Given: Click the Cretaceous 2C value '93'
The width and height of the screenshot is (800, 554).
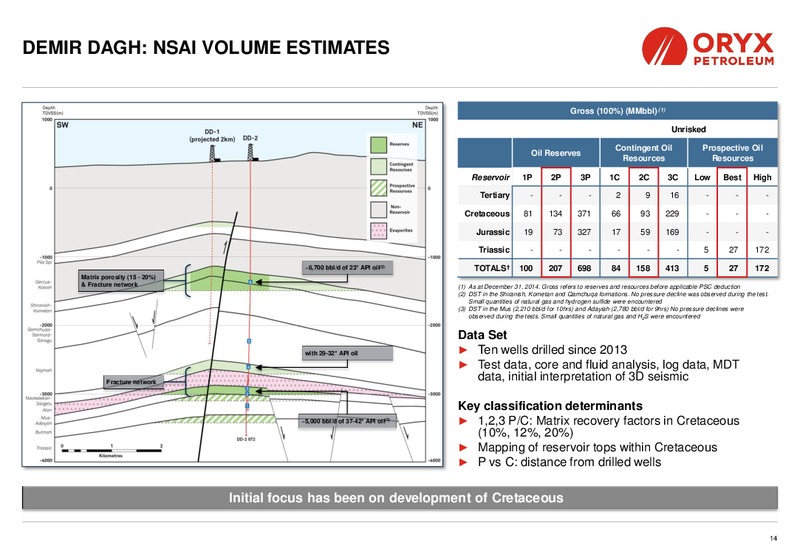Looking at the screenshot, I should tap(645, 214).
